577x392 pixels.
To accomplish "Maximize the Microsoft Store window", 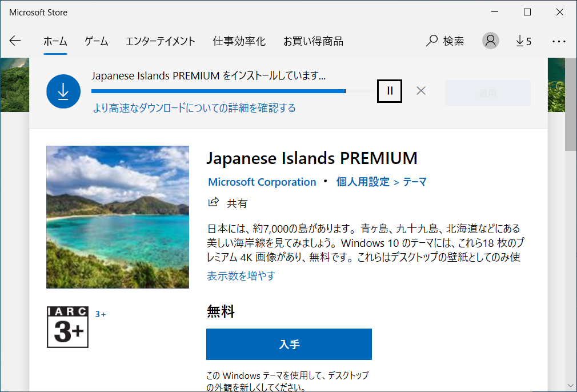I will click(527, 12).
